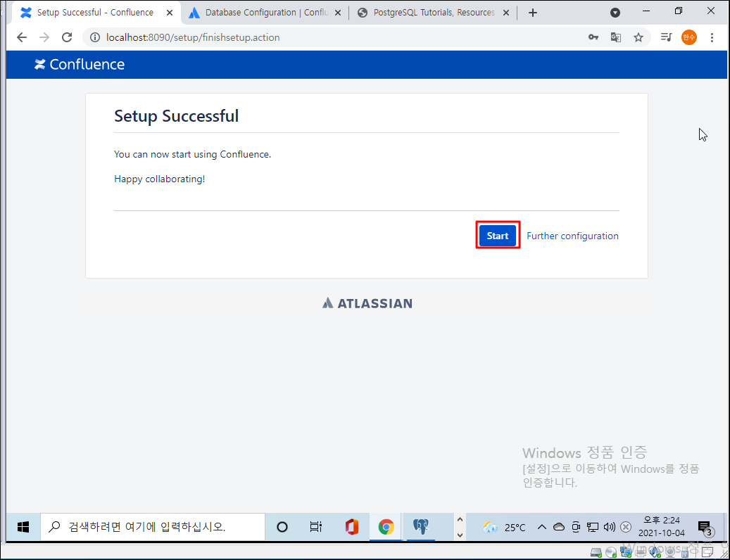Screen dimensions: 730x560
Task: Bookmark this page with star icon
Action: [638, 37]
